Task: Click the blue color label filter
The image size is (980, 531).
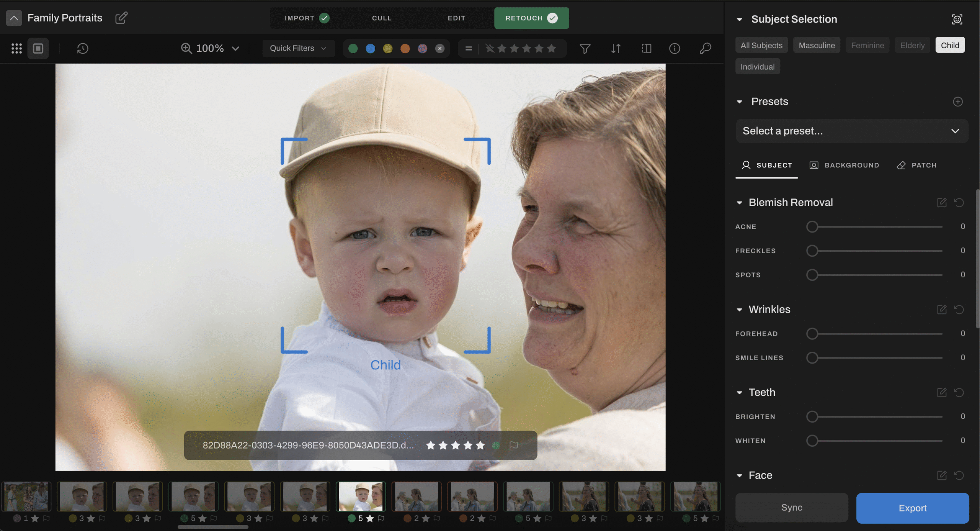Action: [370, 48]
